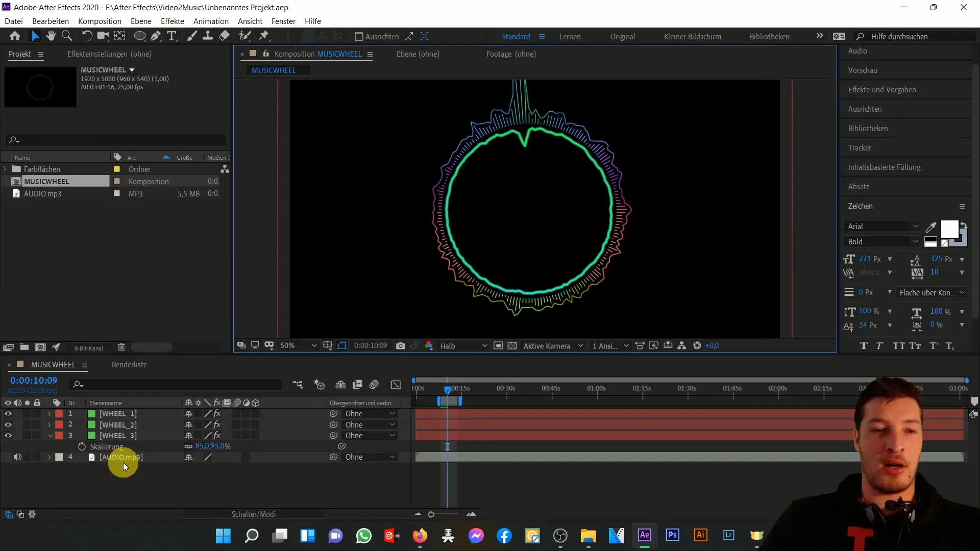This screenshot has height=551, width=980.
Task: Hide the WHEEL_3 layer eye
Action: click(x=8, y=436)
